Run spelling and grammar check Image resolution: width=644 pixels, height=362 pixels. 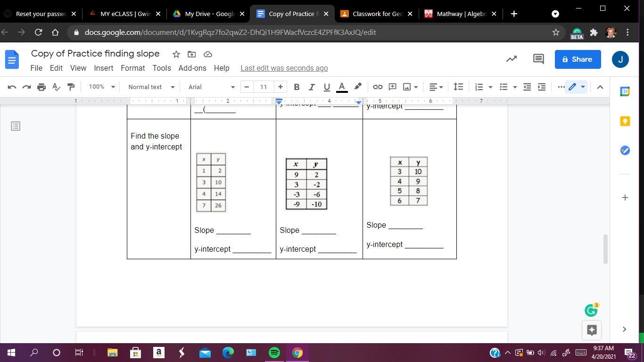(56, 87)
